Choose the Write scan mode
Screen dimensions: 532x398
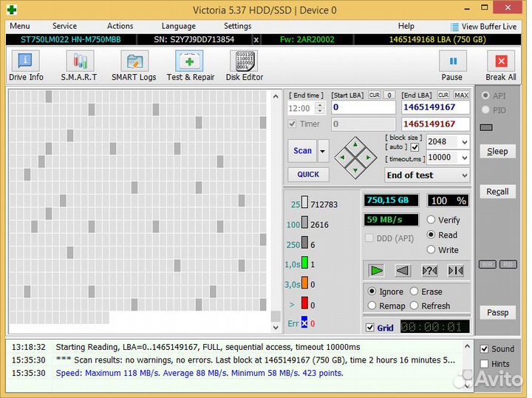[432, 250]
